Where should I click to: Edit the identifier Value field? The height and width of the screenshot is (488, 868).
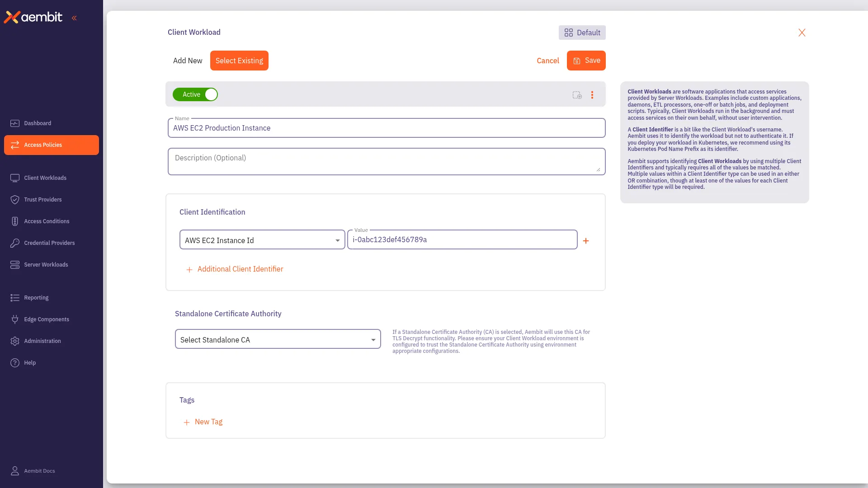pos(462,240)
